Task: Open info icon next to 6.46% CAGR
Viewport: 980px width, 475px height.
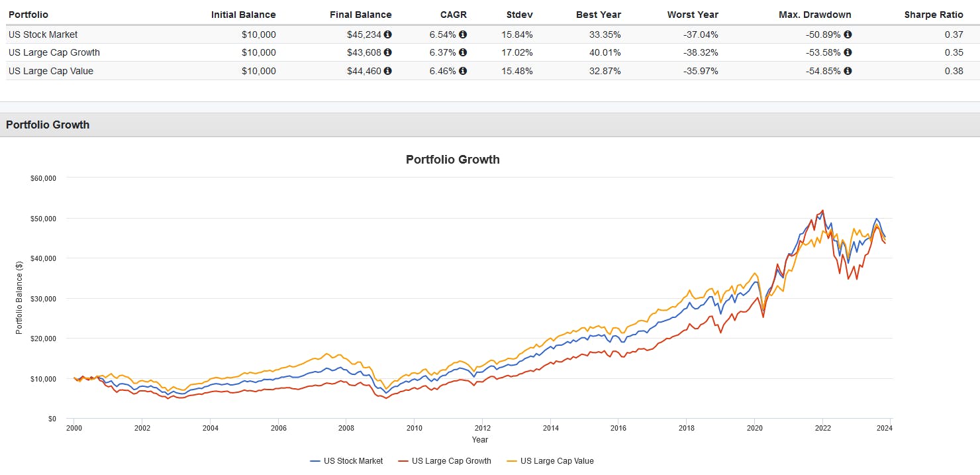Action: pyautogui.click(x=463, y=71)
